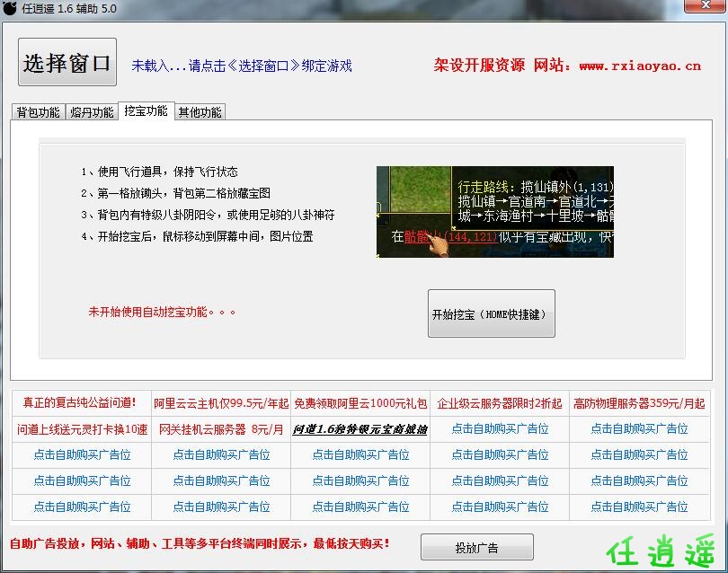728x573 pixels.
Task: Start digging with 开始挖宝 button
Action: [491, 313]
